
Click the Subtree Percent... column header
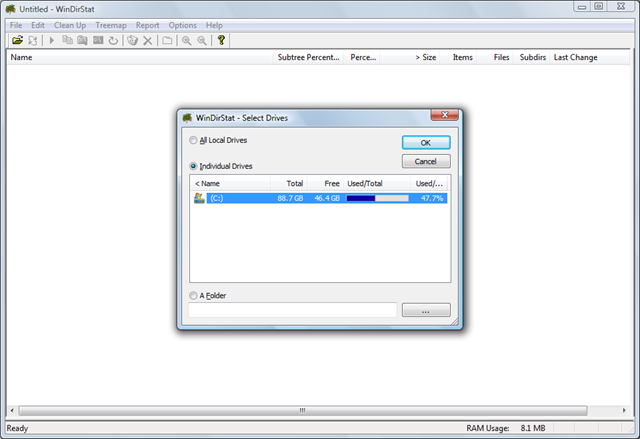tap(308, 58)
